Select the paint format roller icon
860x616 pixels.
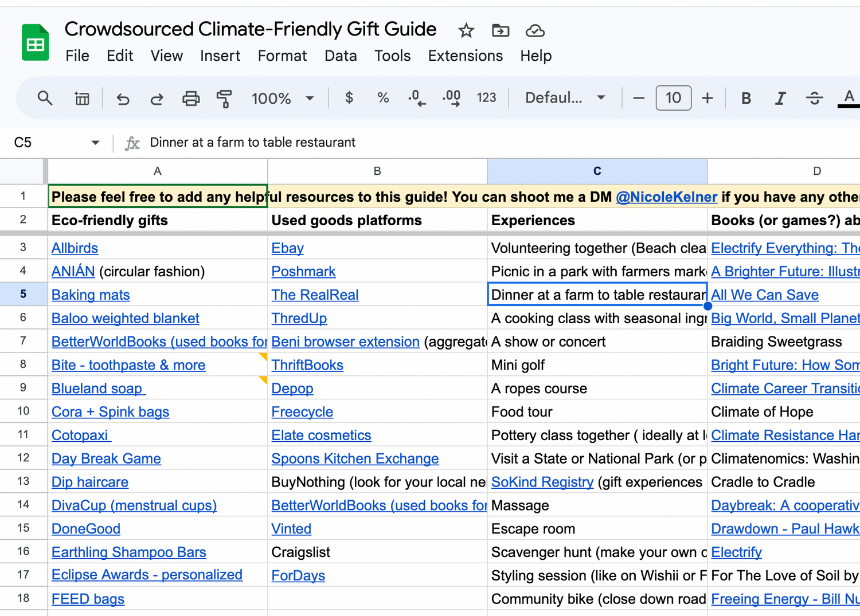pyautogui.click(x=224, y=99)
